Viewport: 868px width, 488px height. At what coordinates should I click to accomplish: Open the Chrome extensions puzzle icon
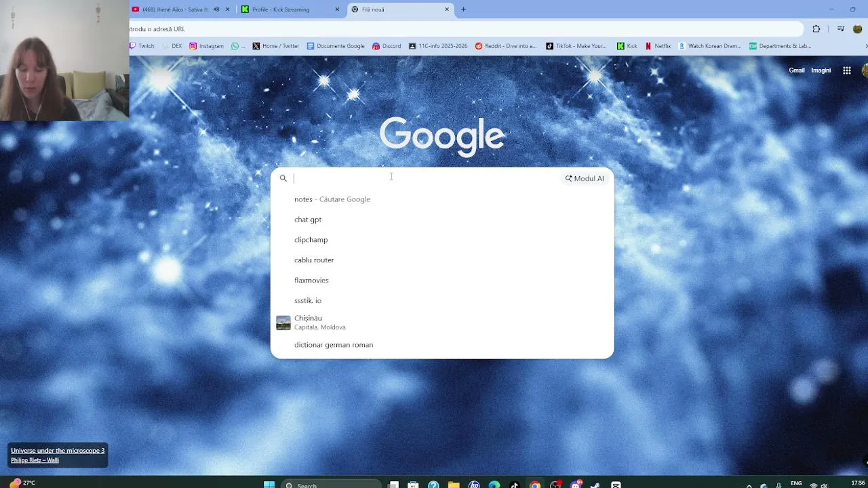pos(816,29)
